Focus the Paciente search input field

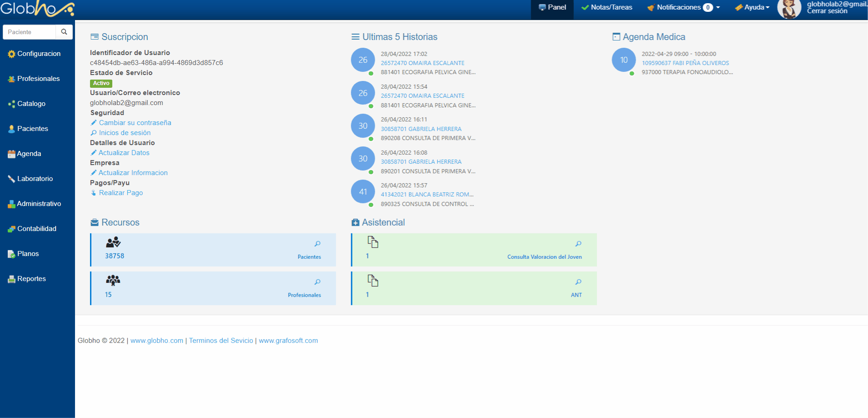point(30,32)
